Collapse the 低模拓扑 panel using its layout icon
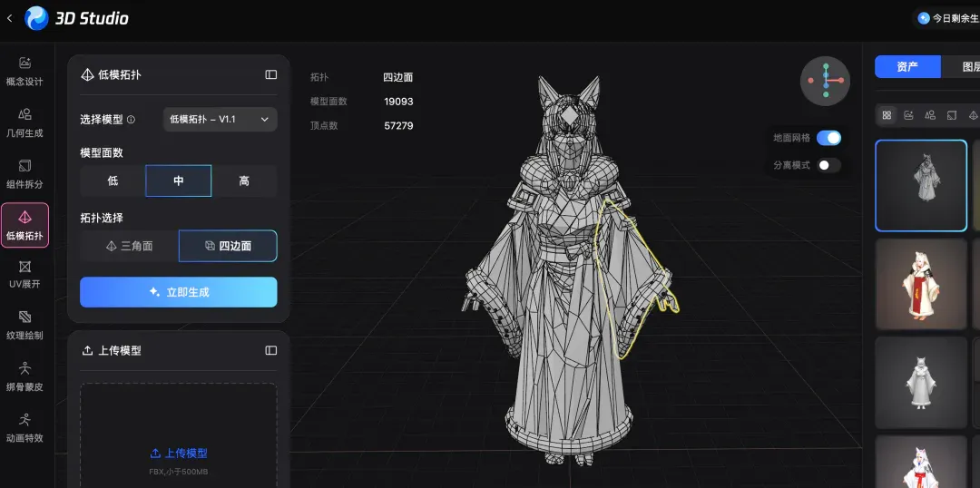980x488 pixels. tap(270, 74)
